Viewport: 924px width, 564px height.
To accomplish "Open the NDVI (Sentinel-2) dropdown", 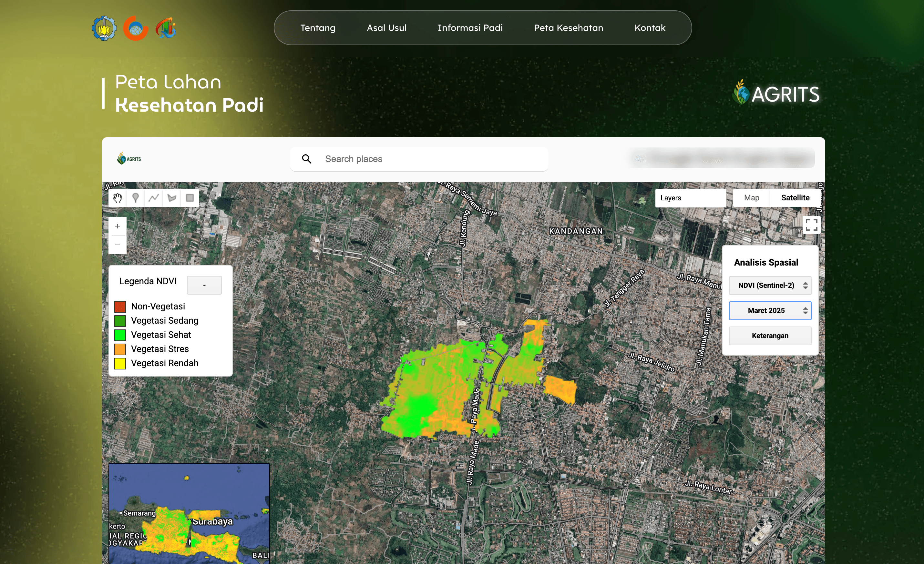I will (770, 285).
